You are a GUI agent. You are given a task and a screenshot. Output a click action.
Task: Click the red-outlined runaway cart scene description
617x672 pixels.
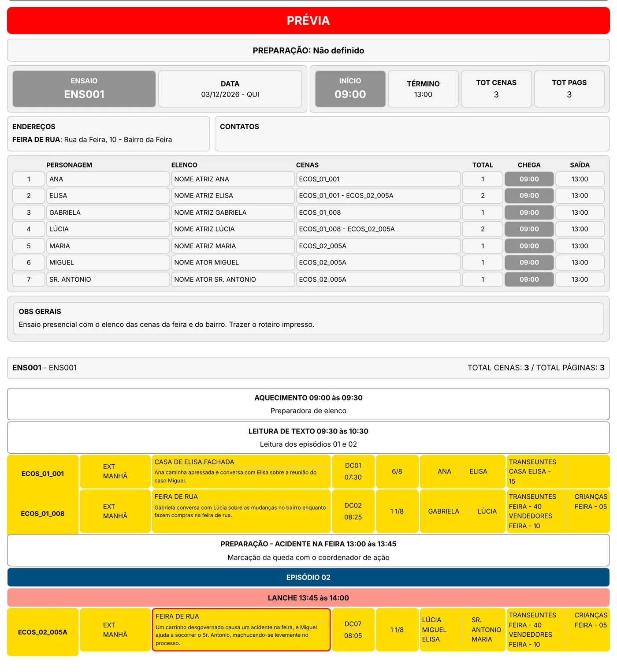(x=241, y=630)
